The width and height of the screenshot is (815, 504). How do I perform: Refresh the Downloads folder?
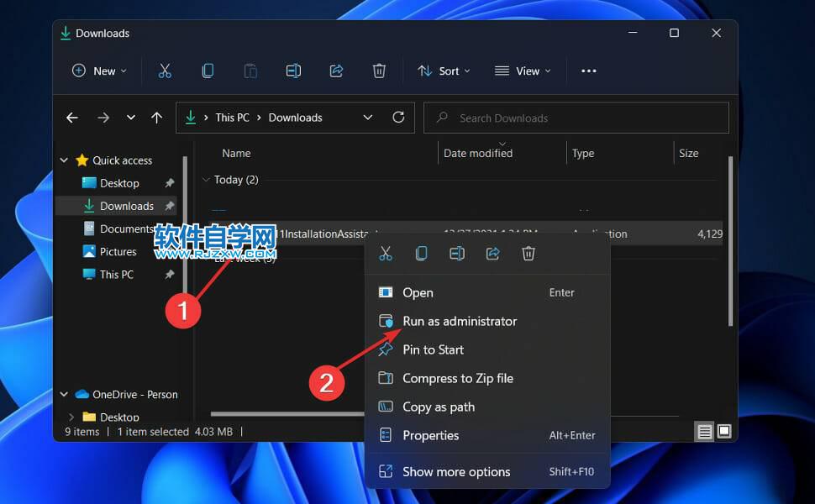click(398, 118)
